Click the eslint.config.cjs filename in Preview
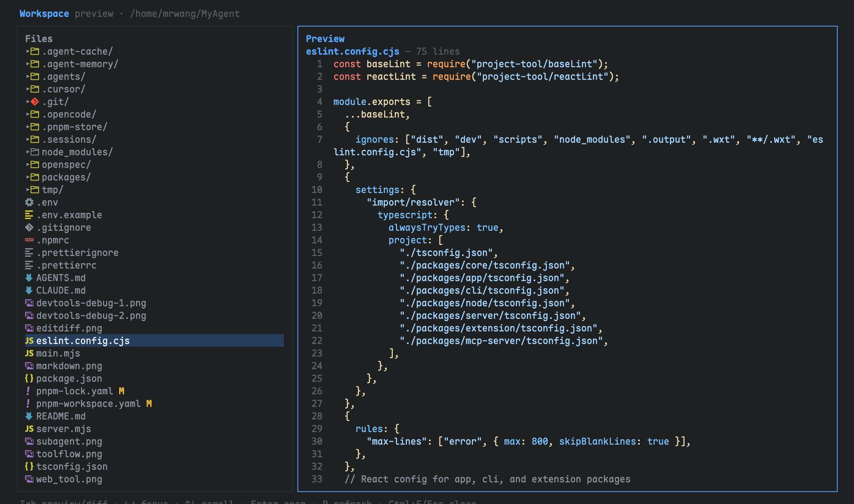This screenshot has height=504, width=854. [x=353, y=52]
